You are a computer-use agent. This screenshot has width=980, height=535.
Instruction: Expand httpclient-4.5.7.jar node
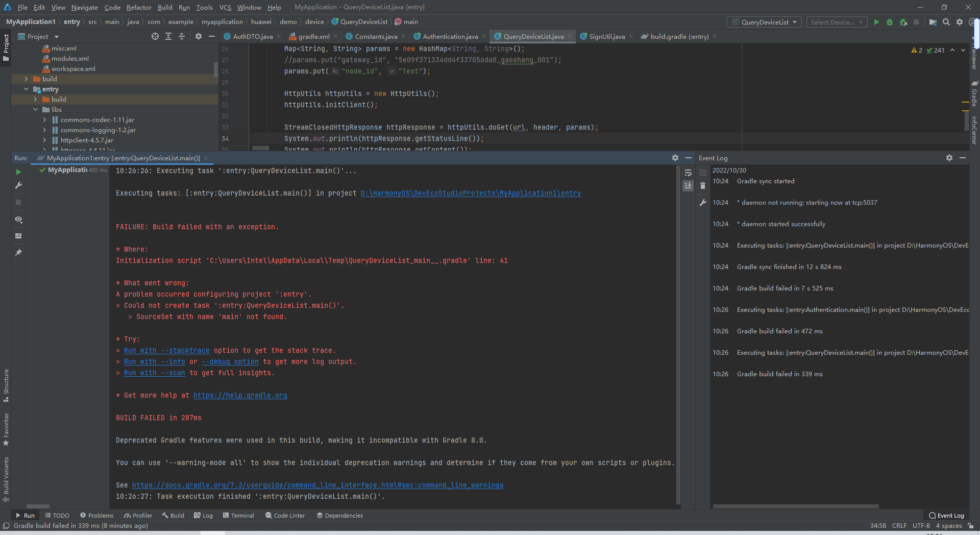pos(44,140)
